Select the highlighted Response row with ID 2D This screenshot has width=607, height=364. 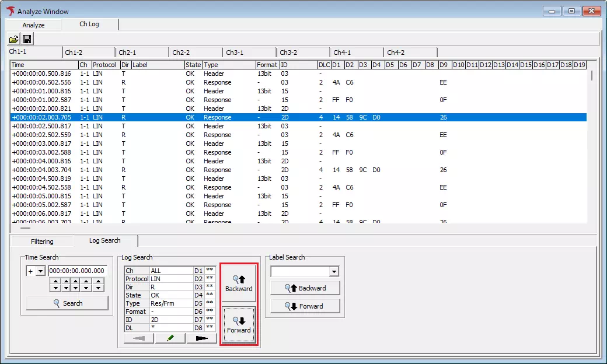click(233, 117)
